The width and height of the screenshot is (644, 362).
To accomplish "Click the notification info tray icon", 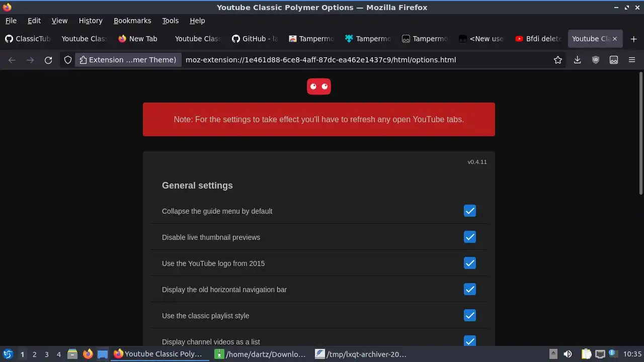I will 613,354.
